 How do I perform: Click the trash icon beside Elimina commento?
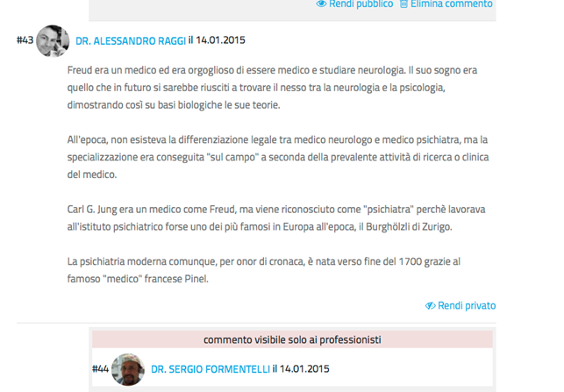click(x=404, y=4)
